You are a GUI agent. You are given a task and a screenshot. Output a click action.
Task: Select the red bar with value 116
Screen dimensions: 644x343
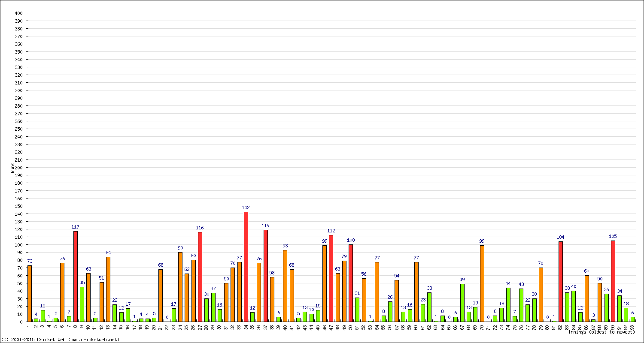tap(200, 277)
